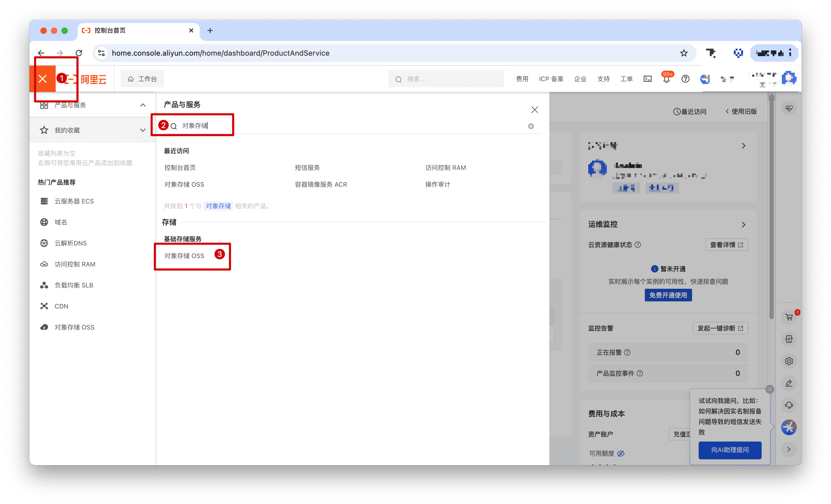The height and width of the screenshot is (504, 831).
Task: Open the health heart icon in right rail
Action: 789,108
